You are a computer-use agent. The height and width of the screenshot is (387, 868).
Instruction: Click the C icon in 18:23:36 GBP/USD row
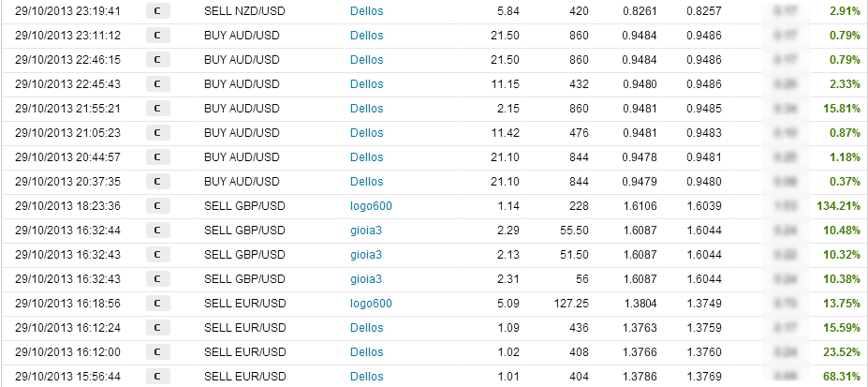[157, 206]
